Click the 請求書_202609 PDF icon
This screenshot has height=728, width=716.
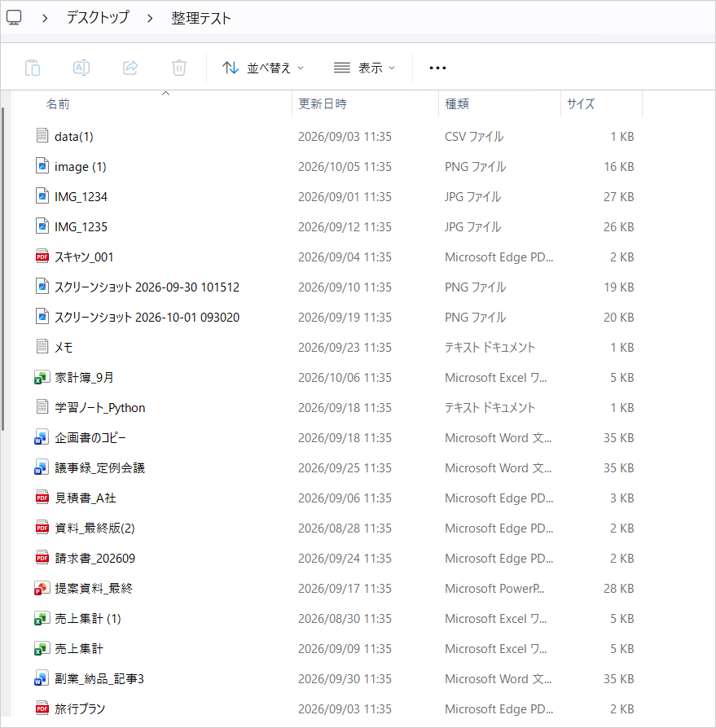coord(42,558)
